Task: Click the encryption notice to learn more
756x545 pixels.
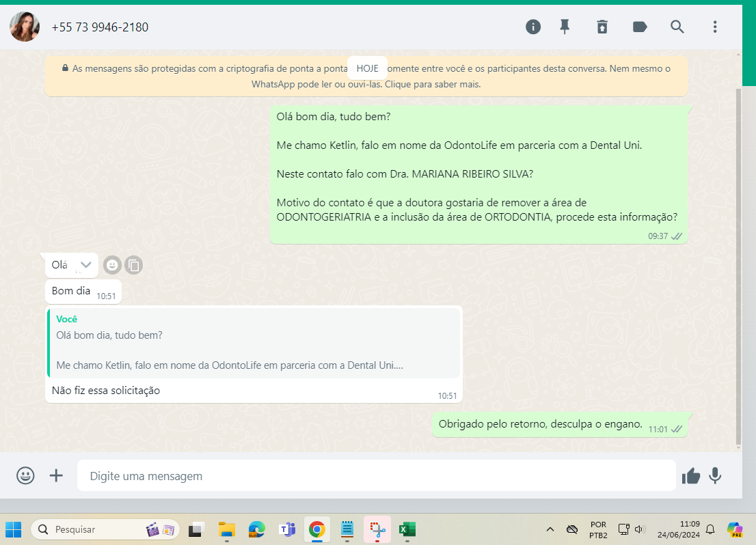Action: (x=366, y=76)
